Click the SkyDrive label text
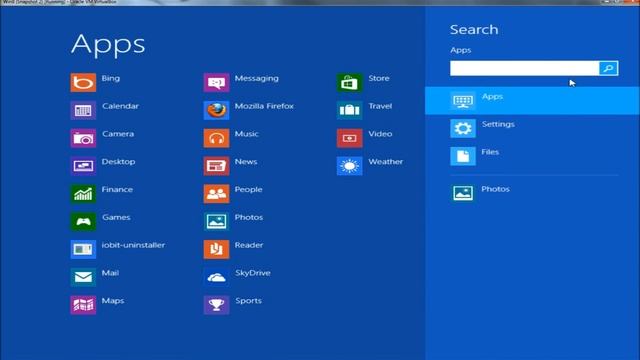 click(x=253, y=273)
